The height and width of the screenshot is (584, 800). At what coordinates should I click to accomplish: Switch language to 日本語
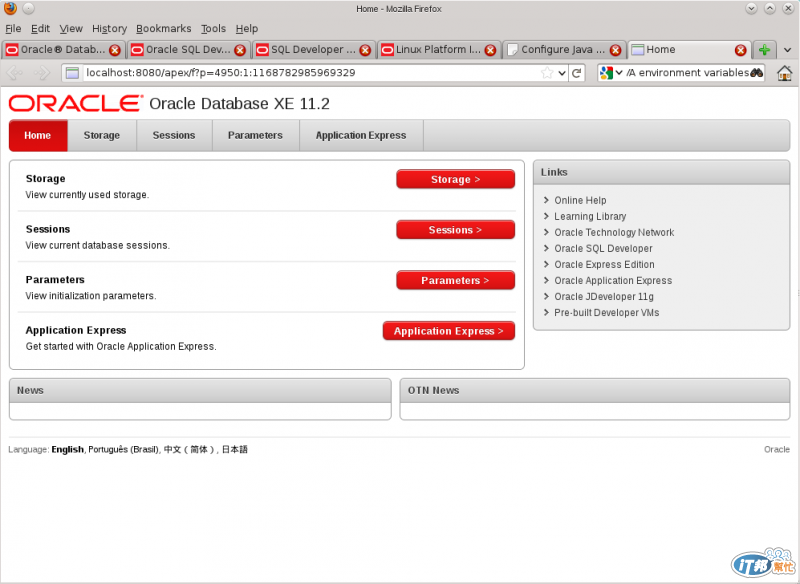(235, 449)
